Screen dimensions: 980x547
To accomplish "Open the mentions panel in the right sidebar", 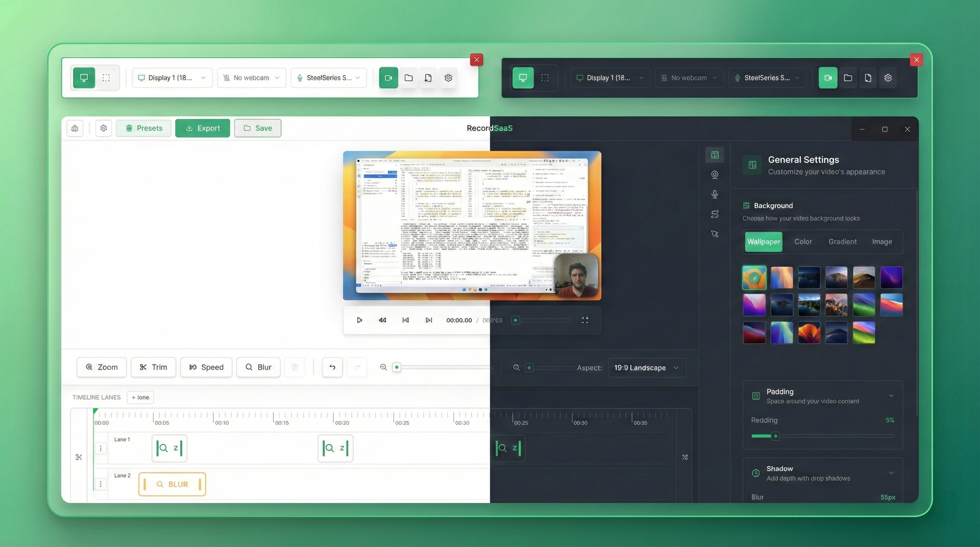I will tap(715, 174).
